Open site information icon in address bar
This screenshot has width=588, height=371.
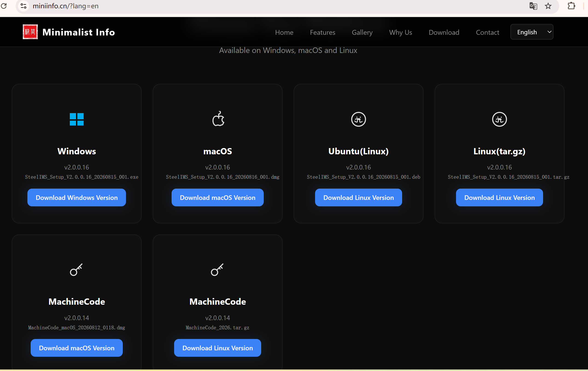pyautogui.click(x=23, y=6)
